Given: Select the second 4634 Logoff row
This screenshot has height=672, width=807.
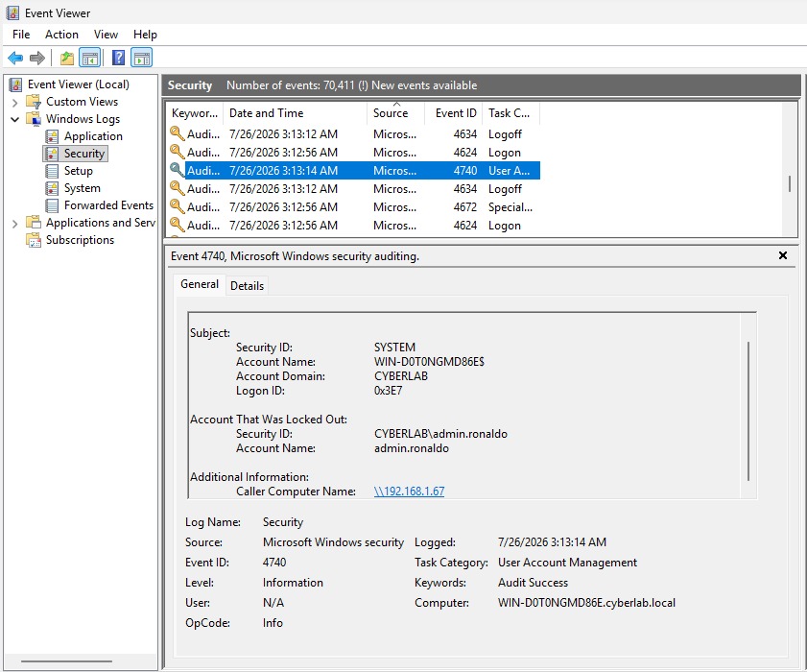Looking at the screenshot, I should 354,189.
